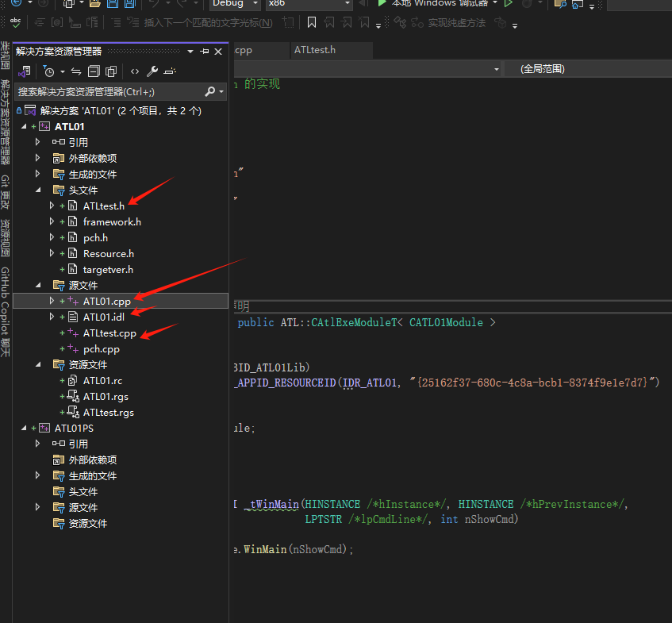Select ATL01.rc resource file
672x623 pixels.
tap(102, 380)
